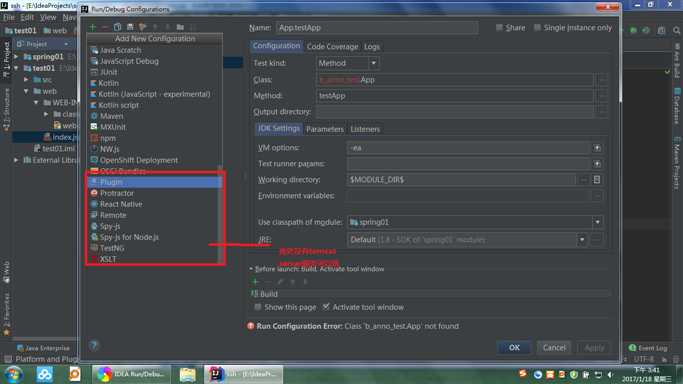Click in Working directory field

click(461, 180)
